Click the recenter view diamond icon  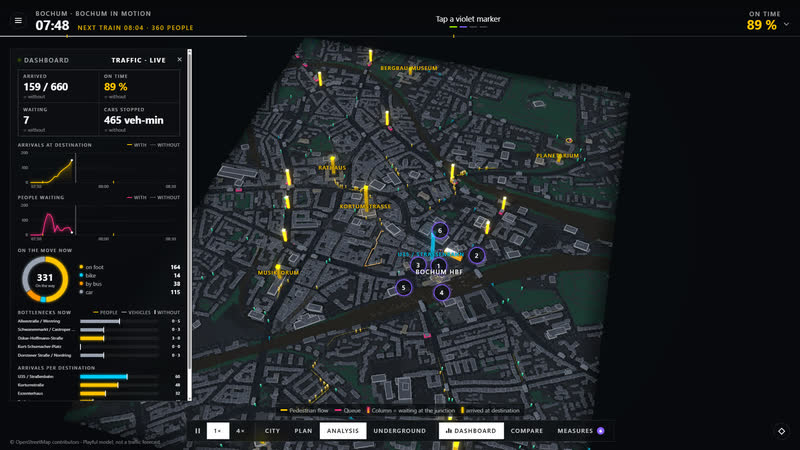click(781, 431)
